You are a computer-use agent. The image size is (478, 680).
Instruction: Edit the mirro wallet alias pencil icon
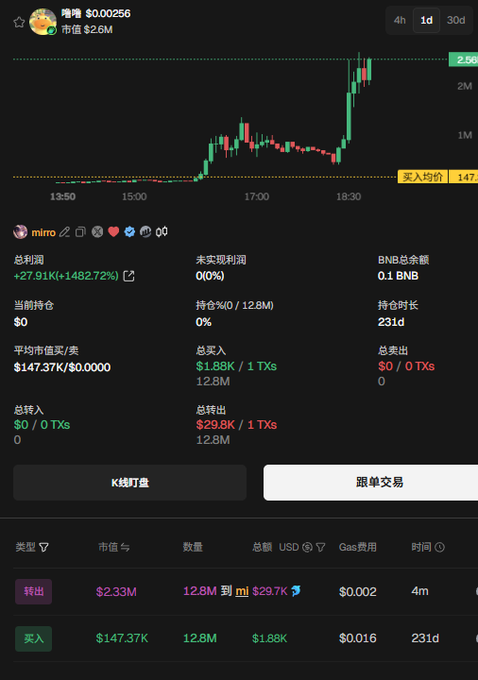65,232
